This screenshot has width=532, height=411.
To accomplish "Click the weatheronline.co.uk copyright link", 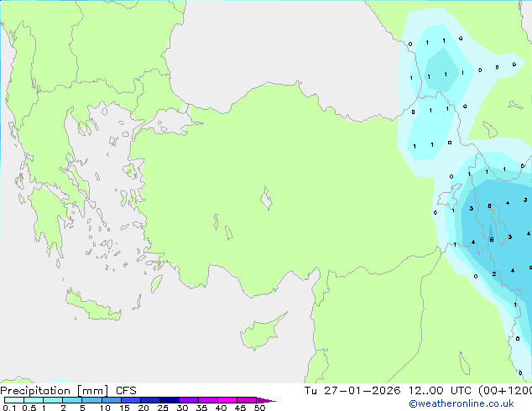I will 462,403.
